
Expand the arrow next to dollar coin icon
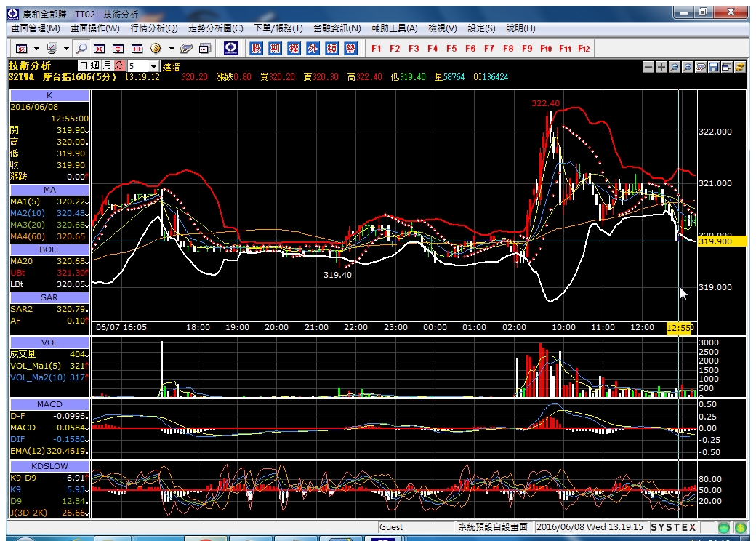171,49
